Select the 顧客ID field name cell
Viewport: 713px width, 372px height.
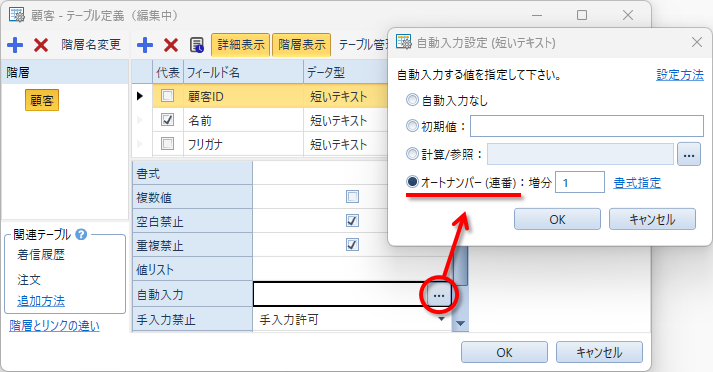(243, 96)
